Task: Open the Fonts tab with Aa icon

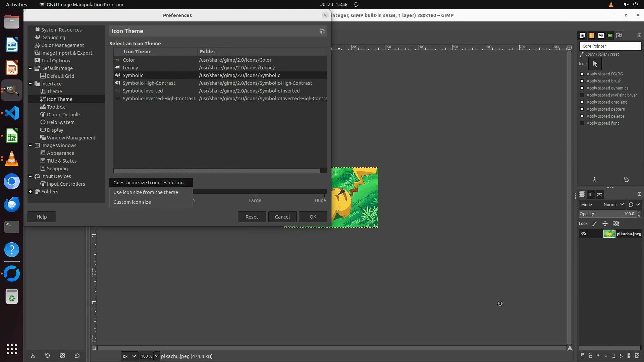Action: click(601, 35)
